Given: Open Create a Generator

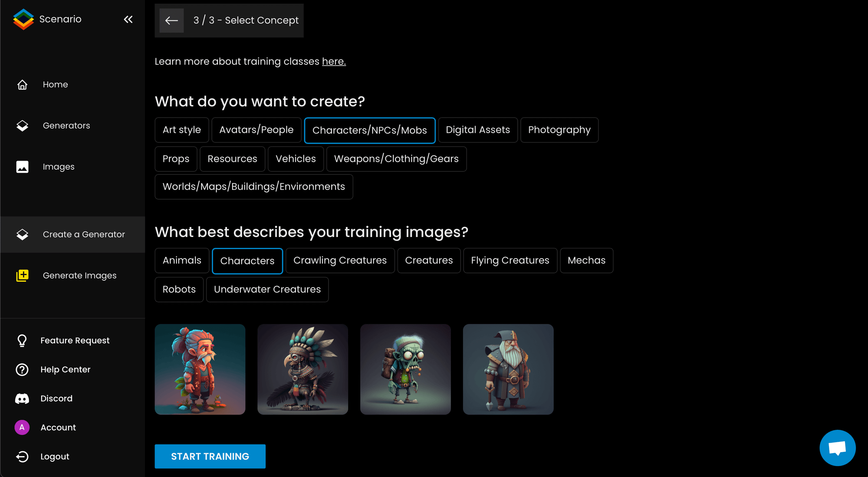Looking at the screenshot, I should (84, 234).
